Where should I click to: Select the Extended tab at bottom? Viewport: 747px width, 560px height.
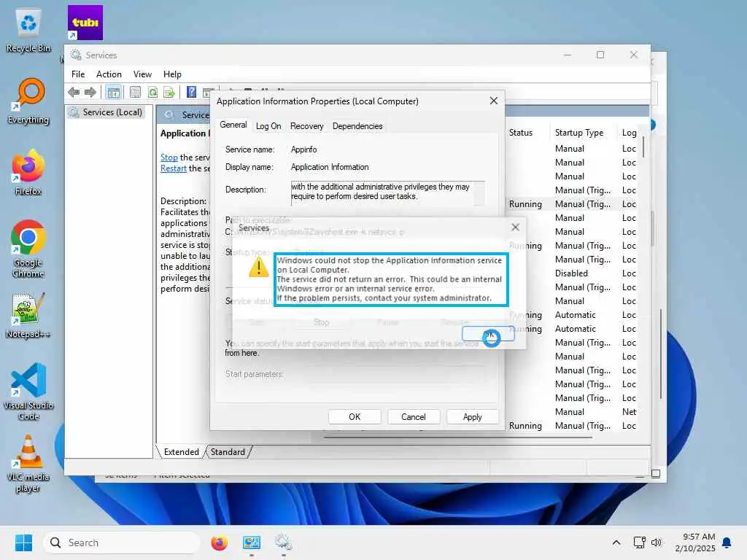181,452
